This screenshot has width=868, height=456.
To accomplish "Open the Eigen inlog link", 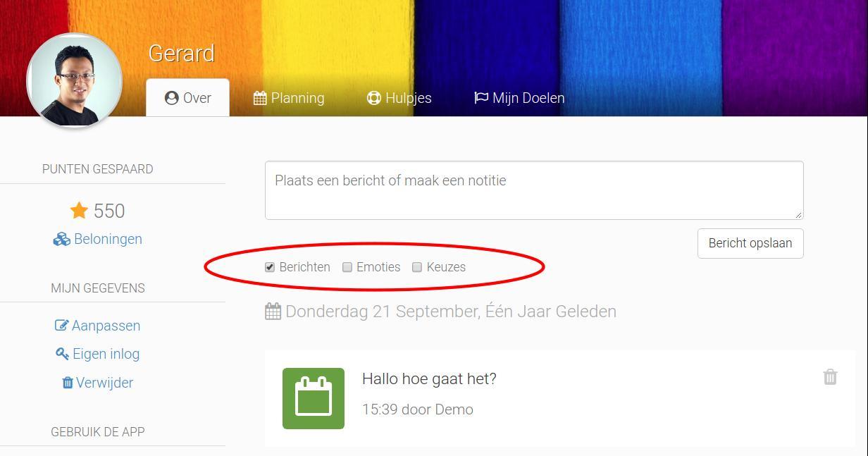I will [x=98, y=354].
